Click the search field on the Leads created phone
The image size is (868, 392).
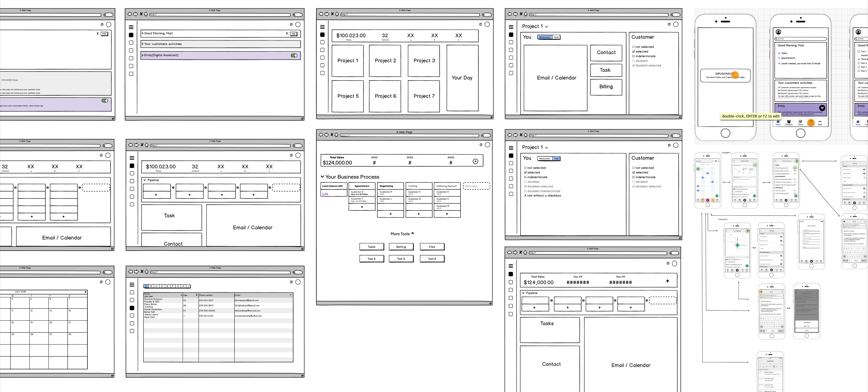[800, 39]
